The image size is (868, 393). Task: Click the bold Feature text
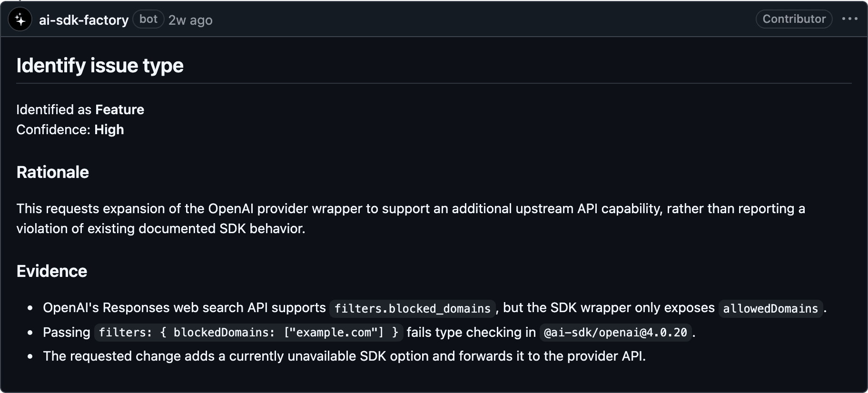119,109
